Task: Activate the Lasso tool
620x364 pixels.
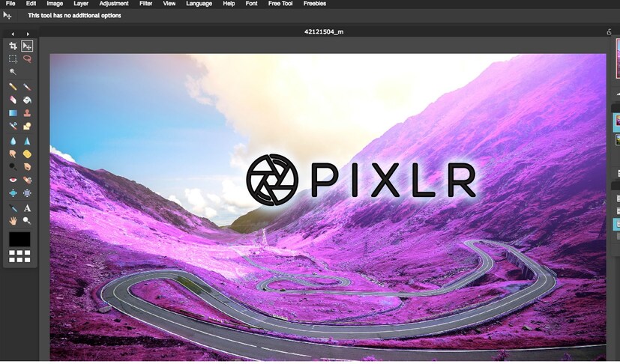Action: tap(27, 58)
